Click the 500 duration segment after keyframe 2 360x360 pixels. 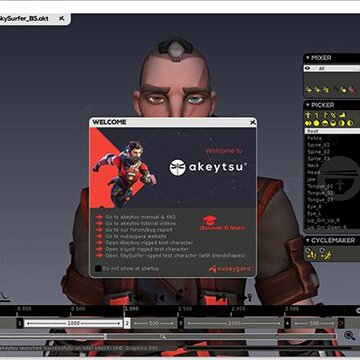[154, 323]
